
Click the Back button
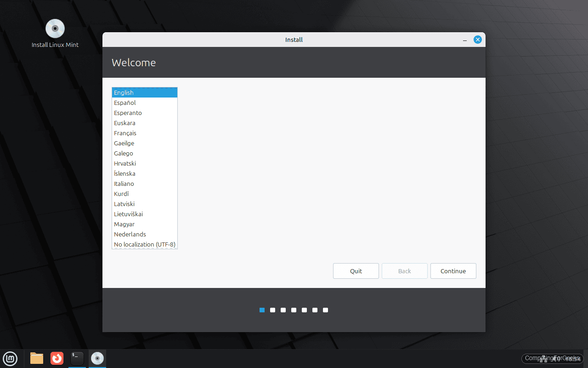404,271
